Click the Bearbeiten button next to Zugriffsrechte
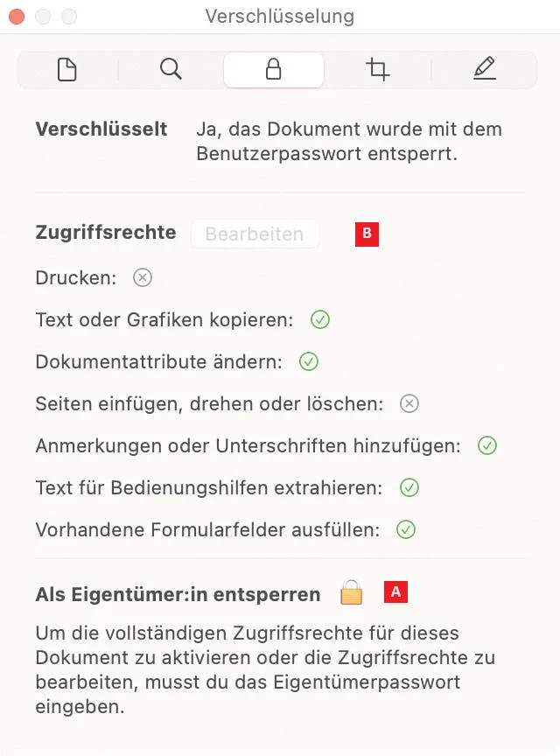The image size is (560, 756). coord(255,234)
